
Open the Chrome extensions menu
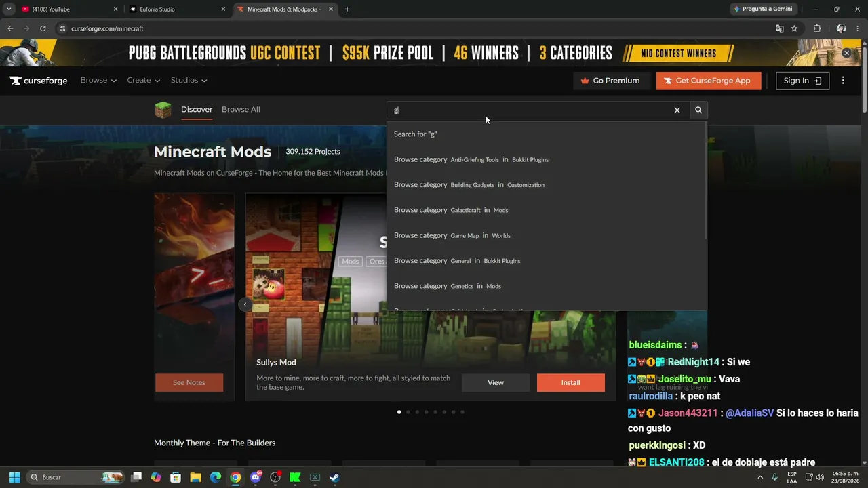tap(817, 28)
